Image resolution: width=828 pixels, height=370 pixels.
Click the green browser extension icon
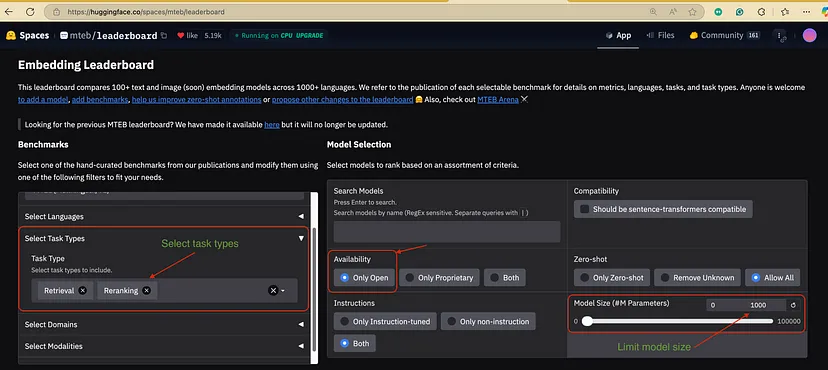718,12
